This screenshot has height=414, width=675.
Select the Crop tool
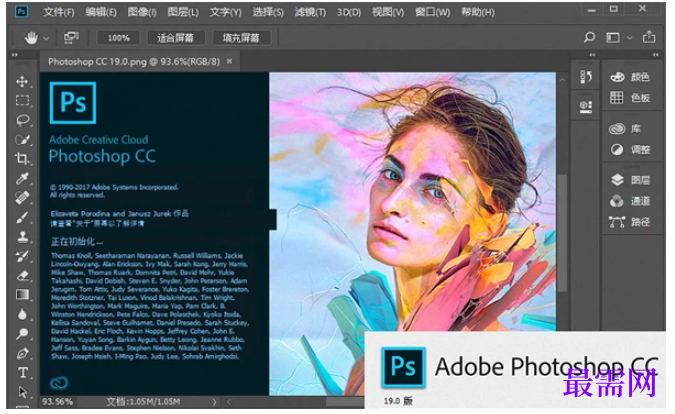(22, 158)
